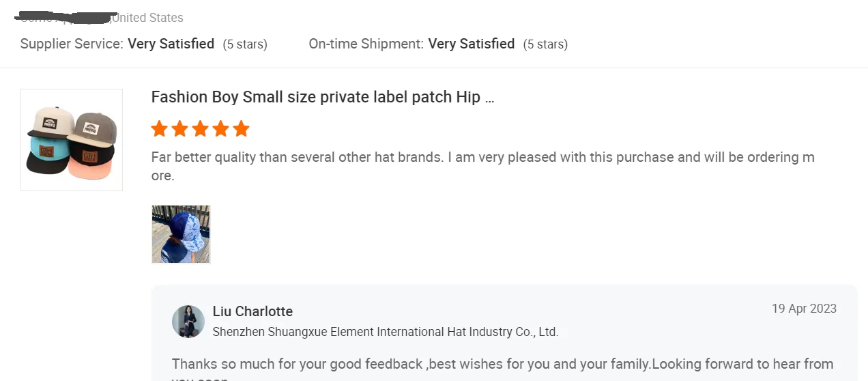Screen dimensions: 868x381
Task: Click the first orange rating star
Action: point(160,128)
